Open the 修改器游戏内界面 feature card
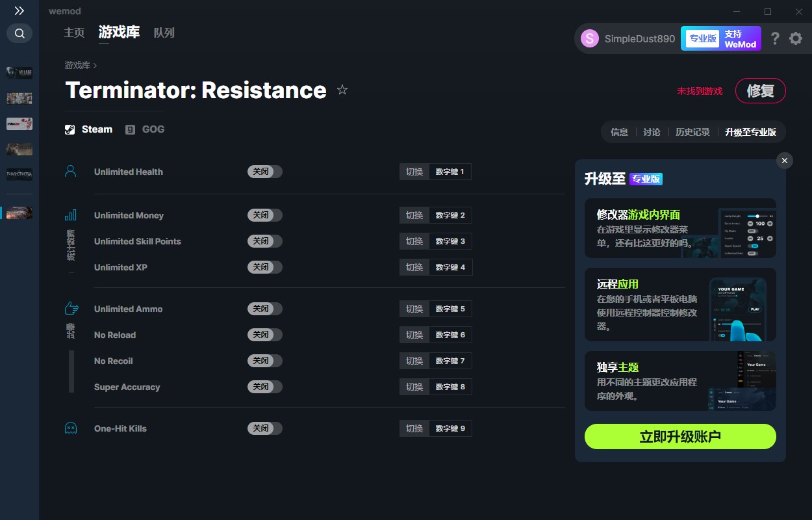The width and height of the screenshot is (812, 520). coord(680,228)
